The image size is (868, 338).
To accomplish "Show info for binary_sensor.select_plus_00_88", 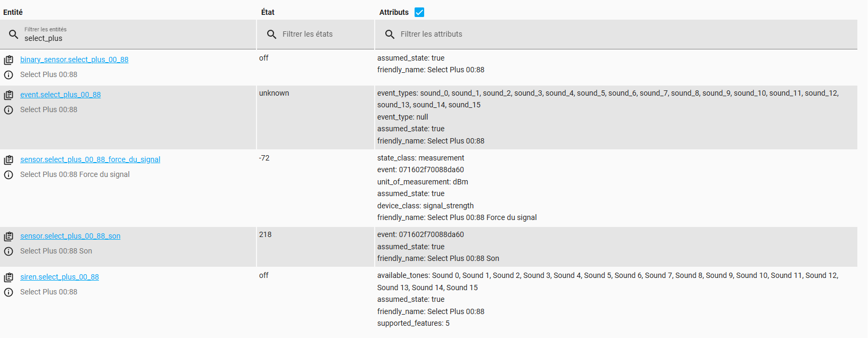I will click(x=9, y=75).
